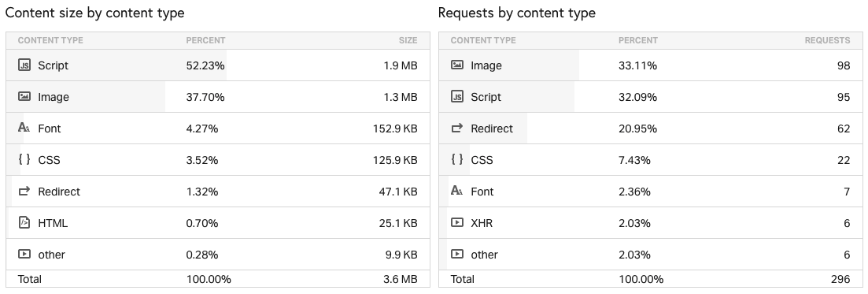Select the PERCENT header in content size table
Image resolution: width=868 pixels, height=294 pixels.
tap(205, 40)
